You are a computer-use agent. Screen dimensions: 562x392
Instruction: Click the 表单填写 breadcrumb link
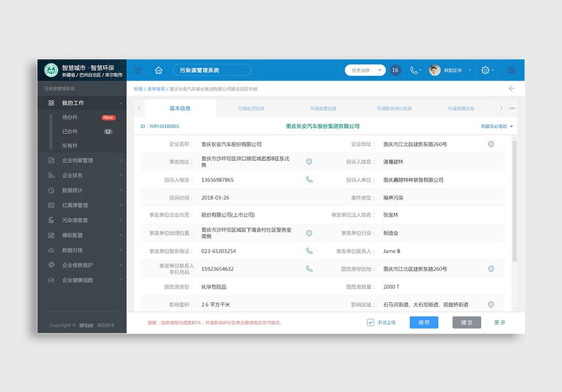tap(156, 89)
